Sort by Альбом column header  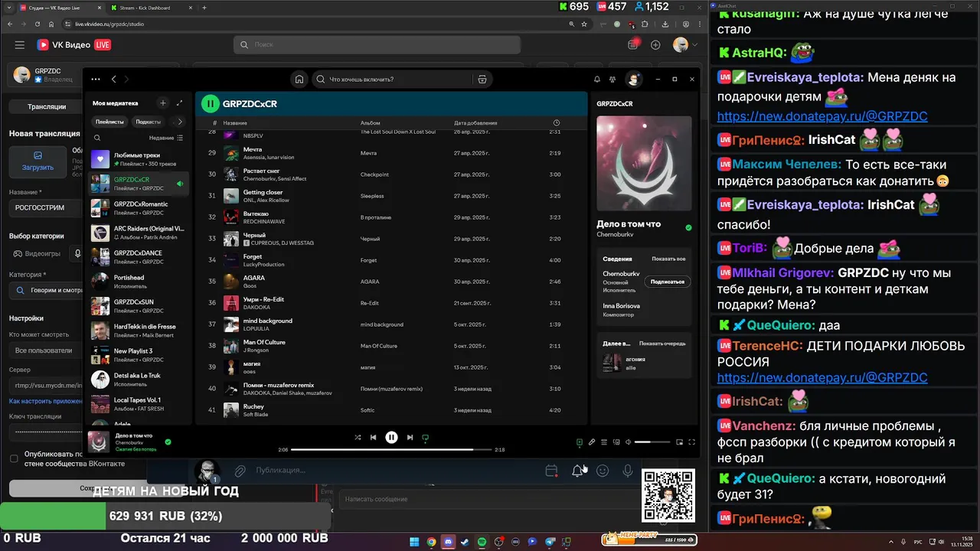370,123
